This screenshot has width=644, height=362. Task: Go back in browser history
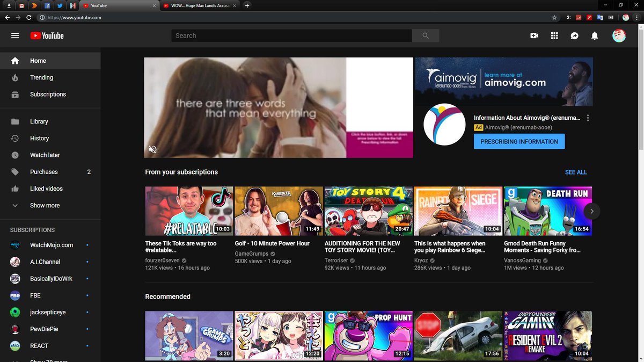coord(8,17)
